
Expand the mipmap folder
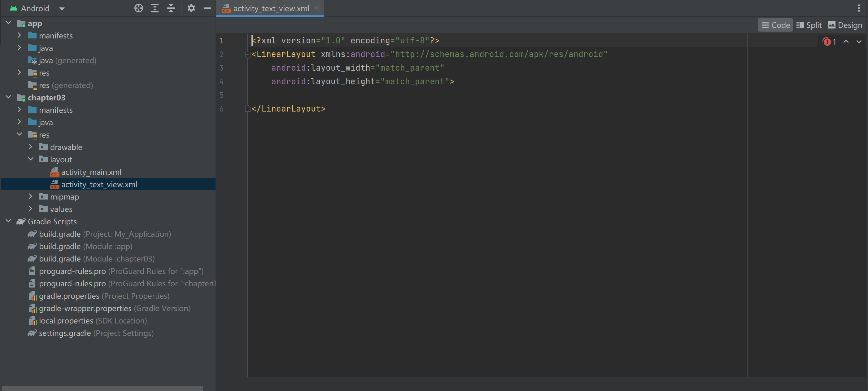[30, 196]
